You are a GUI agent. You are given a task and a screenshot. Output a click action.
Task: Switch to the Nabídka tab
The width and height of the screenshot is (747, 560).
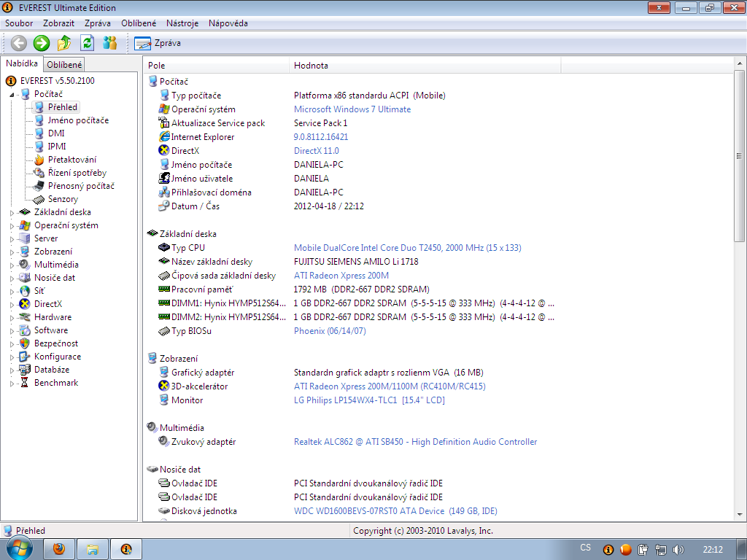click(22, 63)
